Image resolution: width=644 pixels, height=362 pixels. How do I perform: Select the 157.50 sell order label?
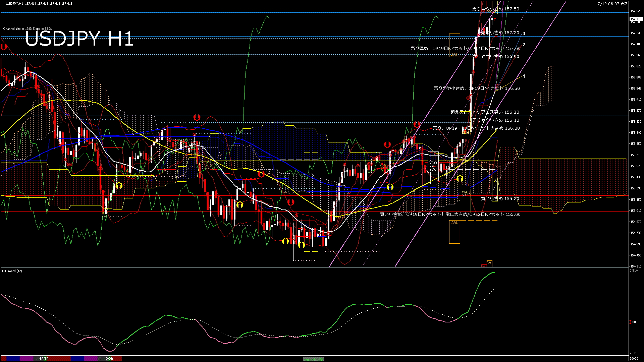click(495, 9)
